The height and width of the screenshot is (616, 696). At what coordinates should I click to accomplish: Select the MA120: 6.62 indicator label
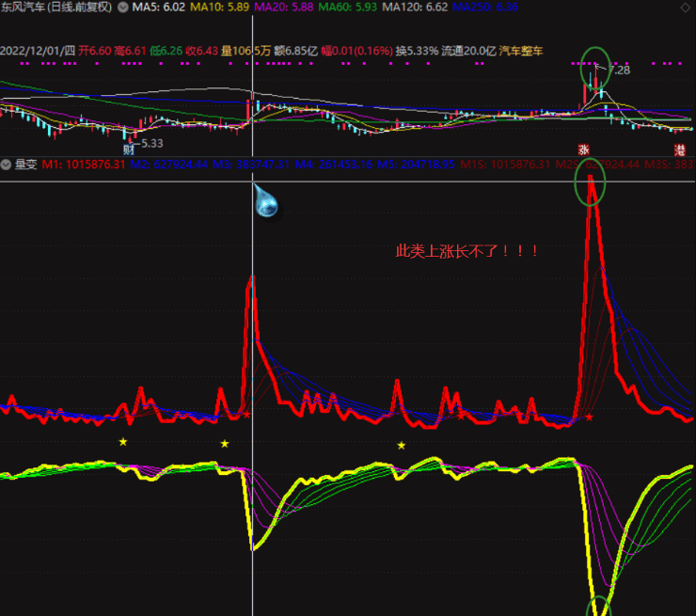(x=415, y=8)
